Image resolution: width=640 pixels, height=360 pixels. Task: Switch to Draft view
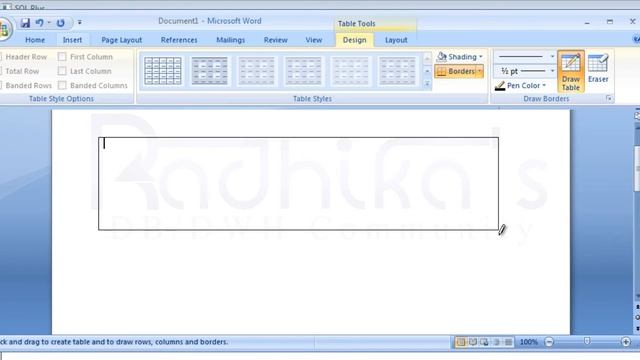click(x=508, y=342)
